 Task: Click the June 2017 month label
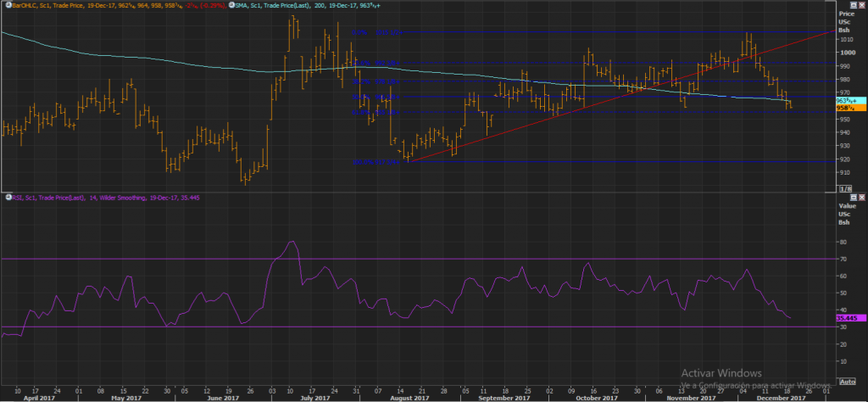click(x=221, y=398)
